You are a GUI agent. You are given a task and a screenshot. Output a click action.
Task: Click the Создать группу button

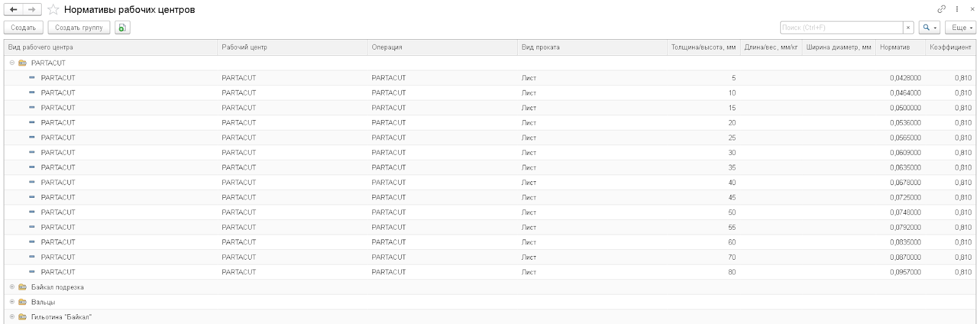[x=79, y=28]
